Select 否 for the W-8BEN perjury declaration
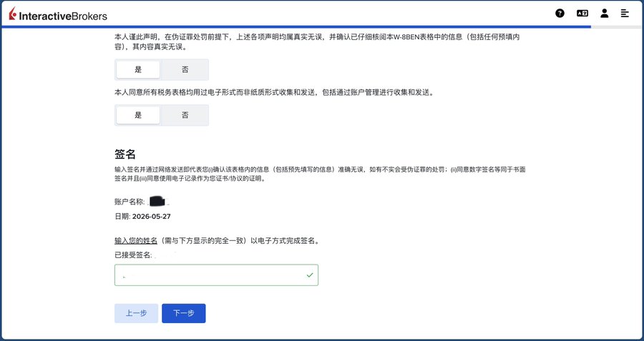 point(185,70)
